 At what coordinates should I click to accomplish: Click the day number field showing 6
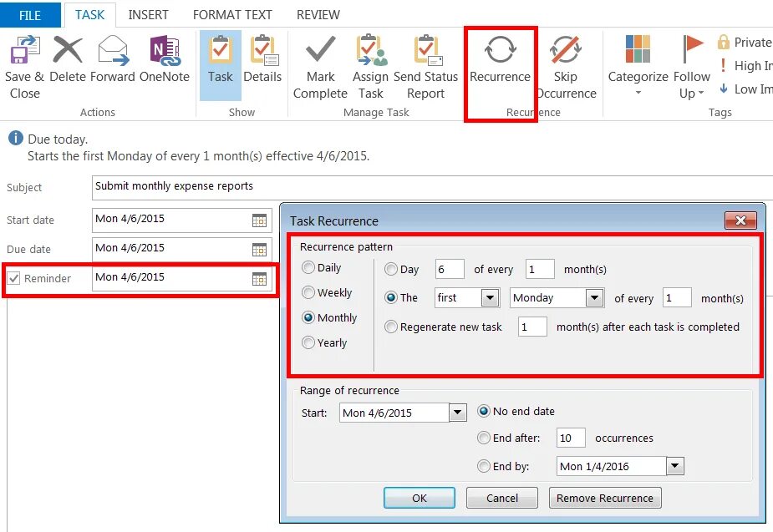point(450,270)
